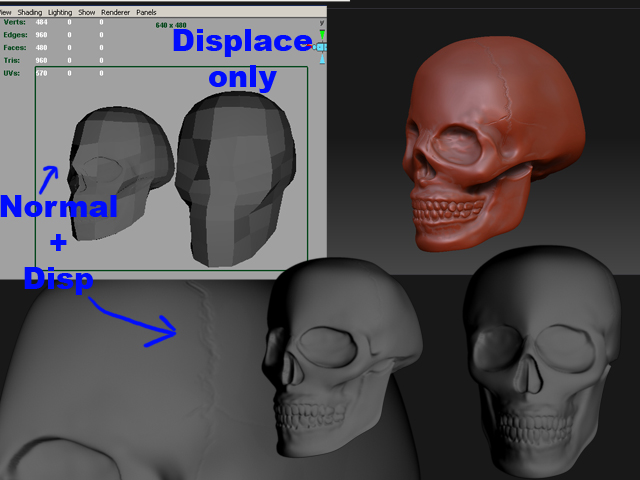Open the Show menu
This screenshot has width=640, height=480.
87,12
